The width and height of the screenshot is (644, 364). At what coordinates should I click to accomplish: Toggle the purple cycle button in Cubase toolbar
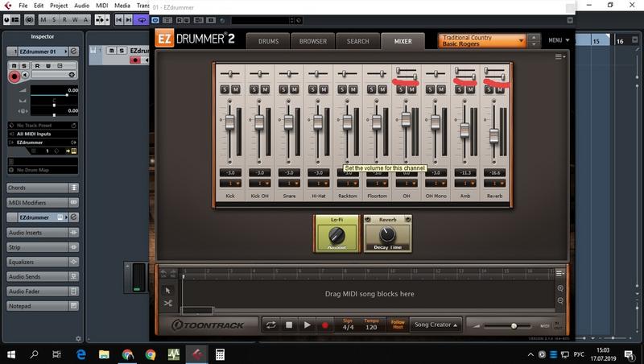click(x=142, y=19)
